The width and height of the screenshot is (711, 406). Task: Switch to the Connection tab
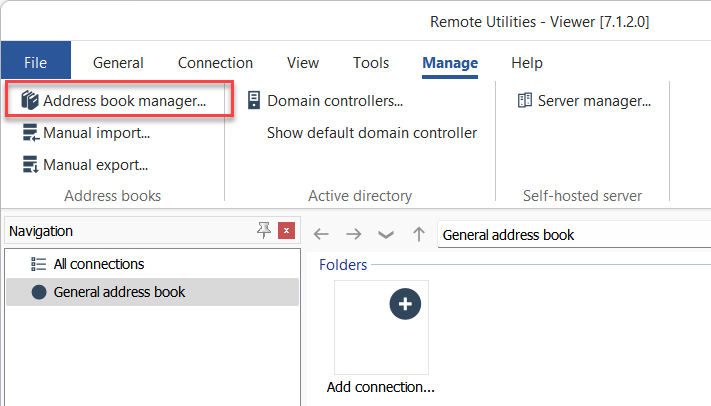(x=215, y=62)
